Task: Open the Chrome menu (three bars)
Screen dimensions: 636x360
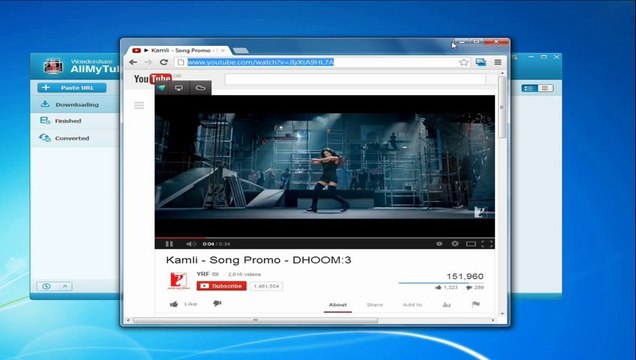Action: (498, 62)
